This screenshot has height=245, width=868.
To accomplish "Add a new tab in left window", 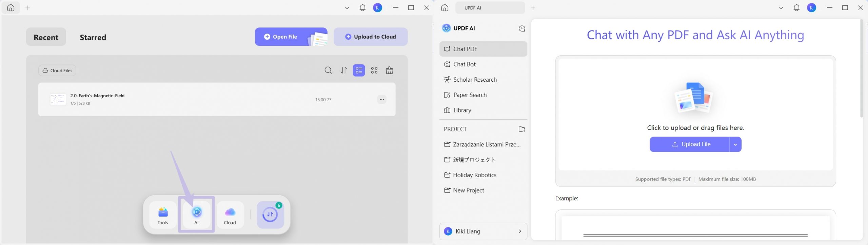I will 28,8.
